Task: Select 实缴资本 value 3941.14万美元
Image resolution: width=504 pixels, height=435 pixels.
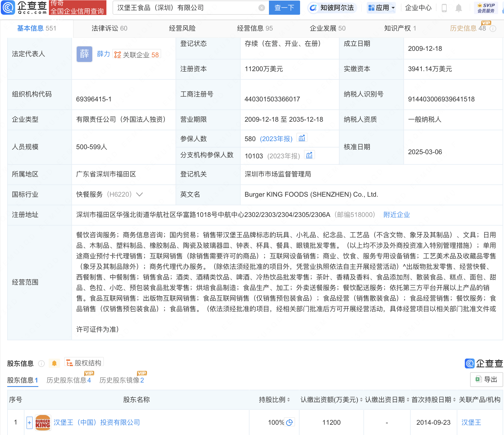Action: pyautogui.click(x=430, y=69)
